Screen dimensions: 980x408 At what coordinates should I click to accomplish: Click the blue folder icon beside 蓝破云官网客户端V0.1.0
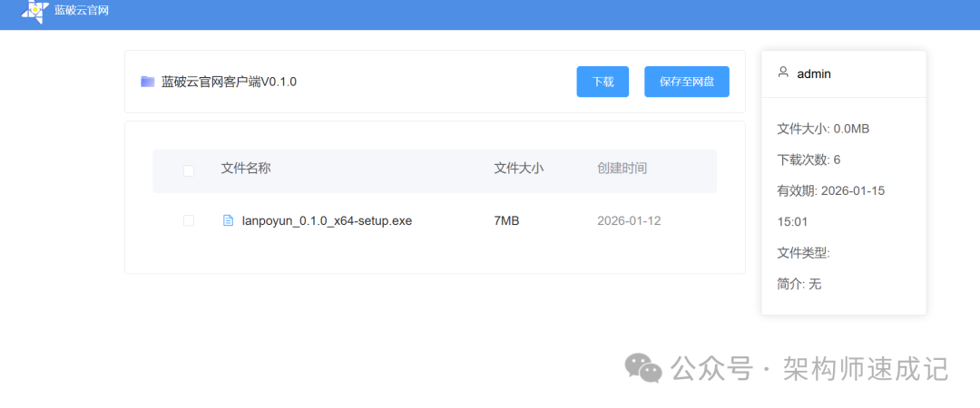point(148,82)
